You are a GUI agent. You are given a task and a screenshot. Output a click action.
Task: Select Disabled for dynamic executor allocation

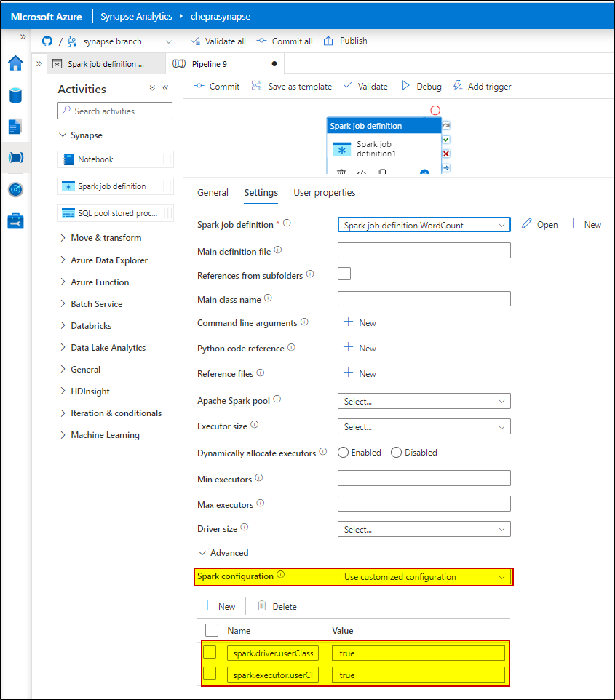pos(396,452)
